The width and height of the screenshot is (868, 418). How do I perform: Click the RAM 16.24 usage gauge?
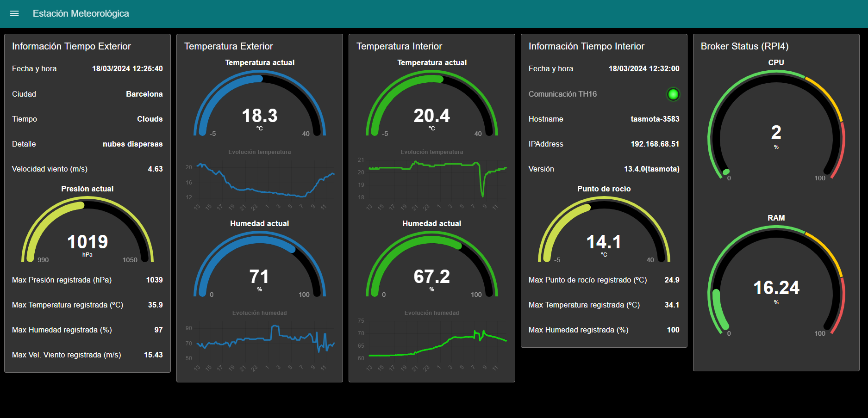coord(776,281)
